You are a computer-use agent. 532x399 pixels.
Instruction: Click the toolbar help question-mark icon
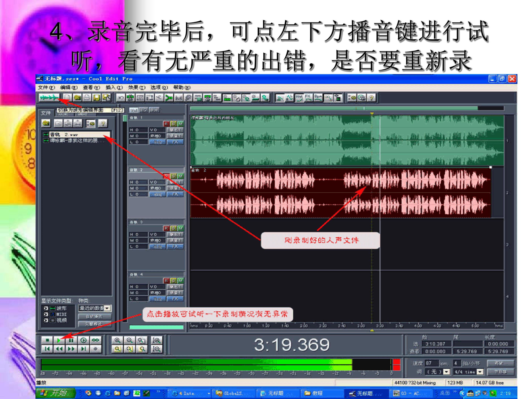(x=372, y=98)
